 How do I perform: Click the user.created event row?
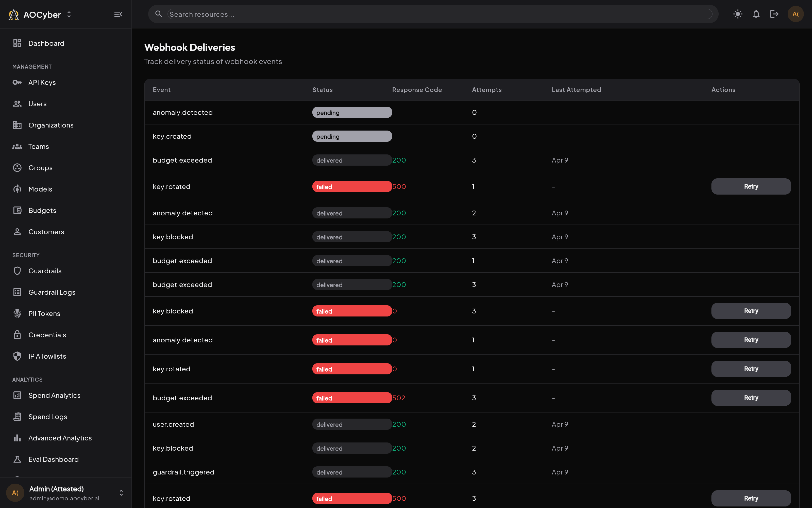pyautogui.click(x=472, y=424)
